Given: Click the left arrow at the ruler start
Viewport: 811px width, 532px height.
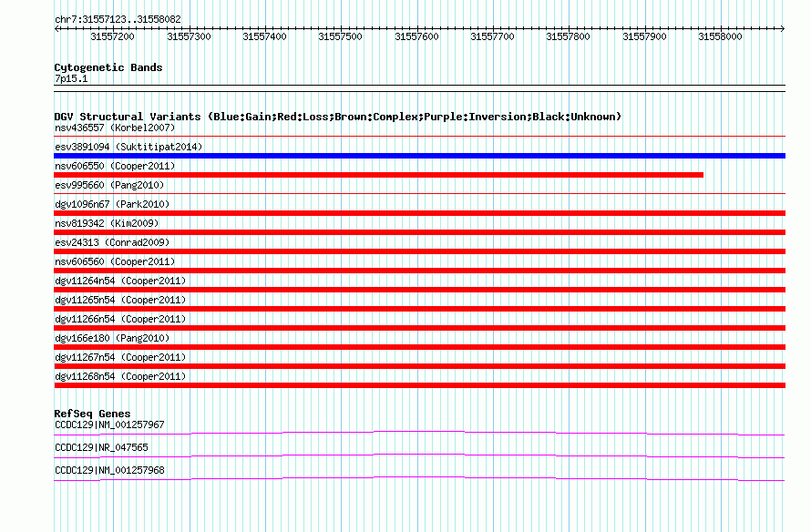Looking at the screenshot, I should pyautogui.click(x=56, y=29).
